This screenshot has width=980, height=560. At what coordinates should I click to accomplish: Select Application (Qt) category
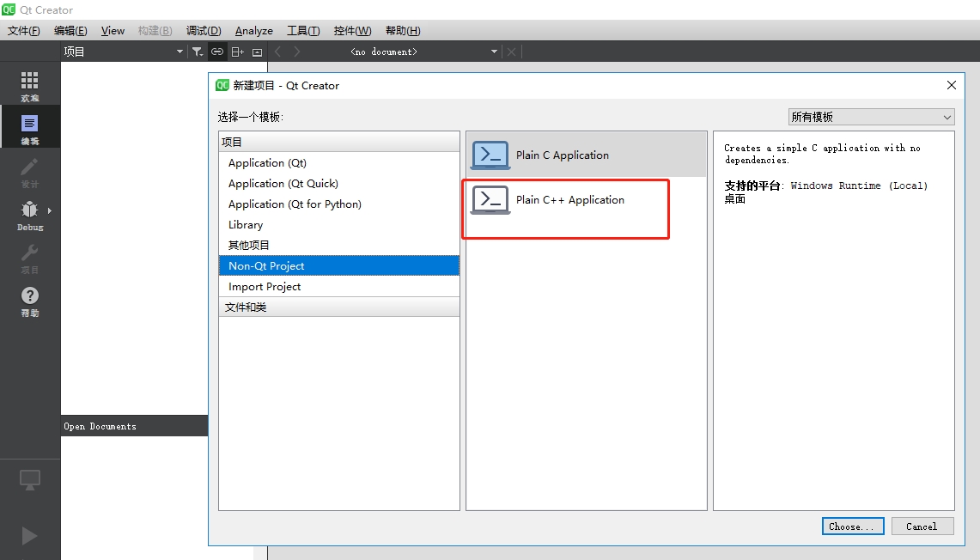tap(339, 163)
